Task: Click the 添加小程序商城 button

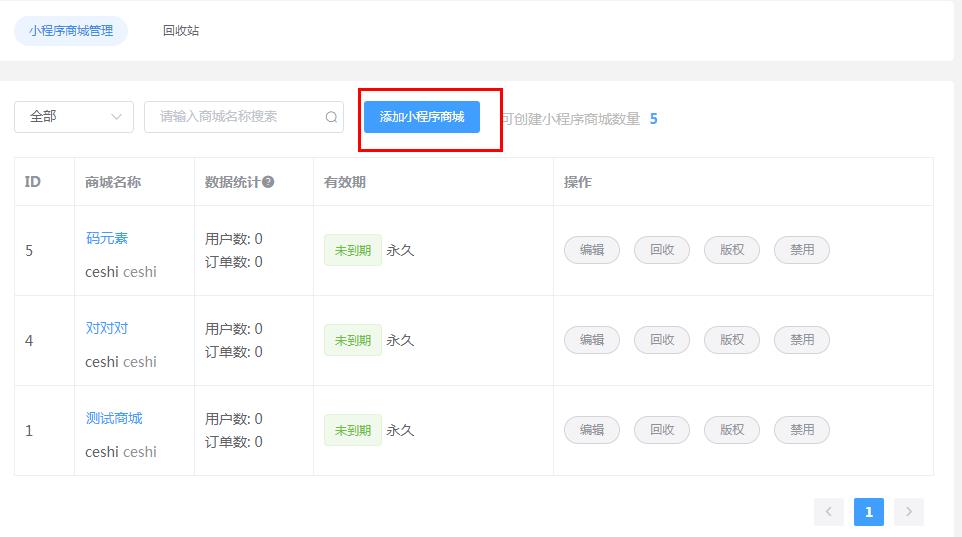Action: 422,117
